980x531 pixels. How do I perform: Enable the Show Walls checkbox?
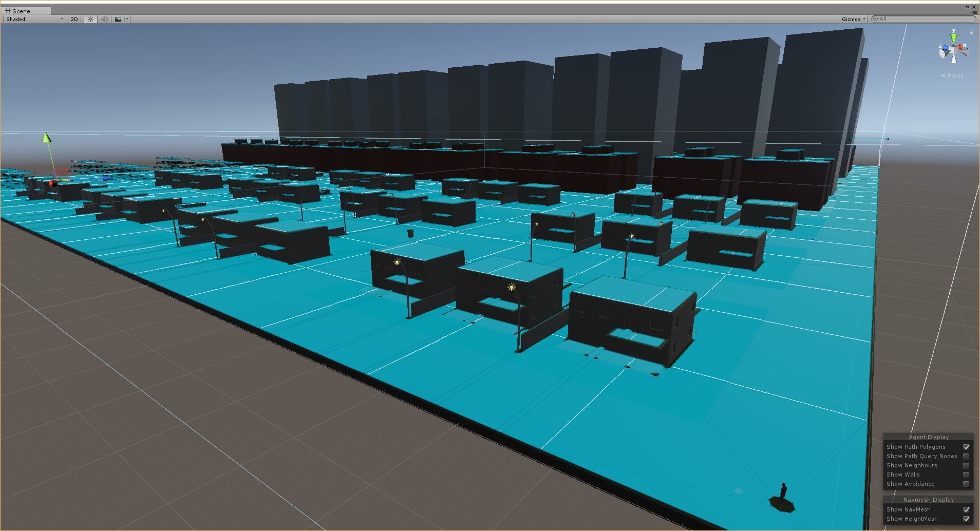pyautogui.click(x=966, y=475)
